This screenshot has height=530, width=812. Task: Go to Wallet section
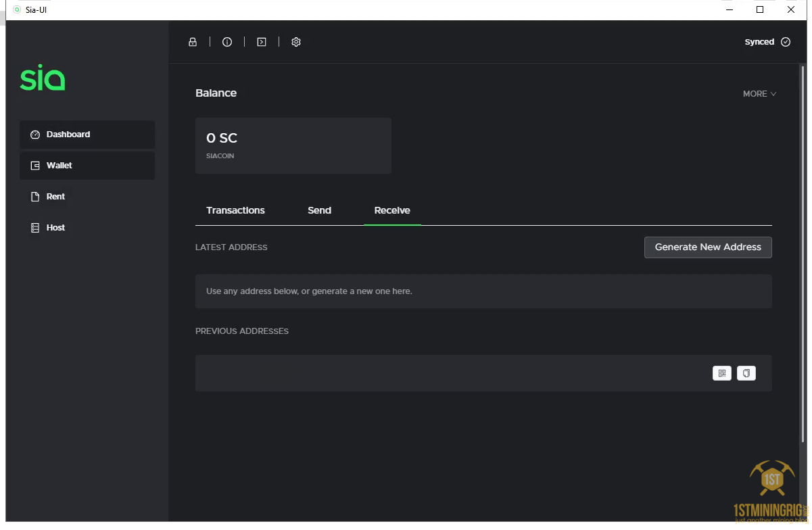87,166
